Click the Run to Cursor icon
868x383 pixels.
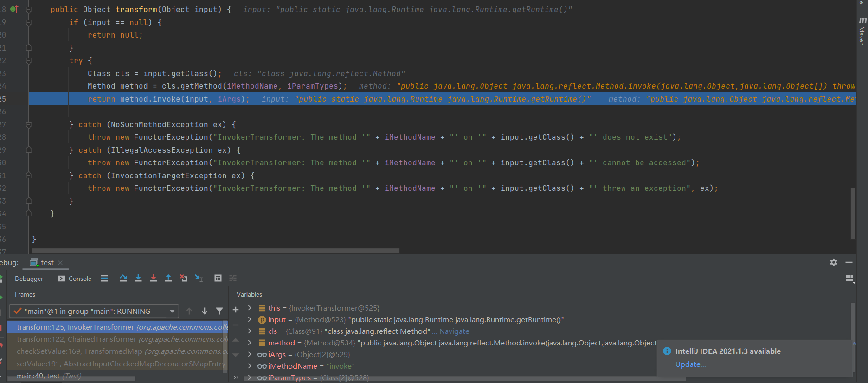coord(199,278)
